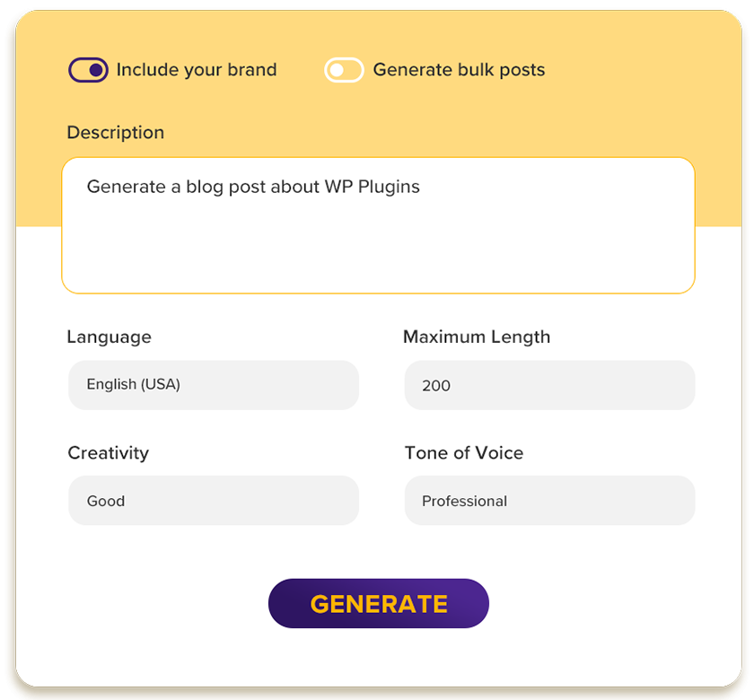Click the 'Description' field label
The image size is (754, 700).
[x=116, y=133]
